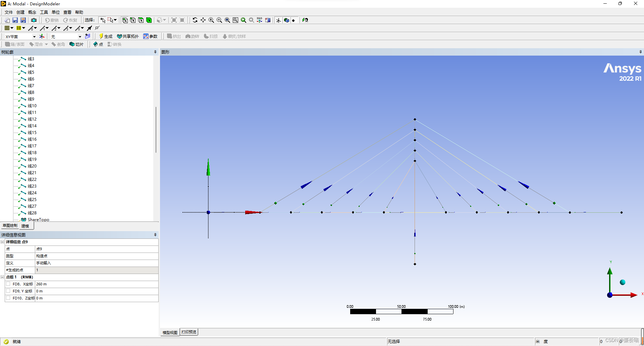The image size is (644, 346).
Task: Collapse the 点组 1 section
Action: pos(2,277)
